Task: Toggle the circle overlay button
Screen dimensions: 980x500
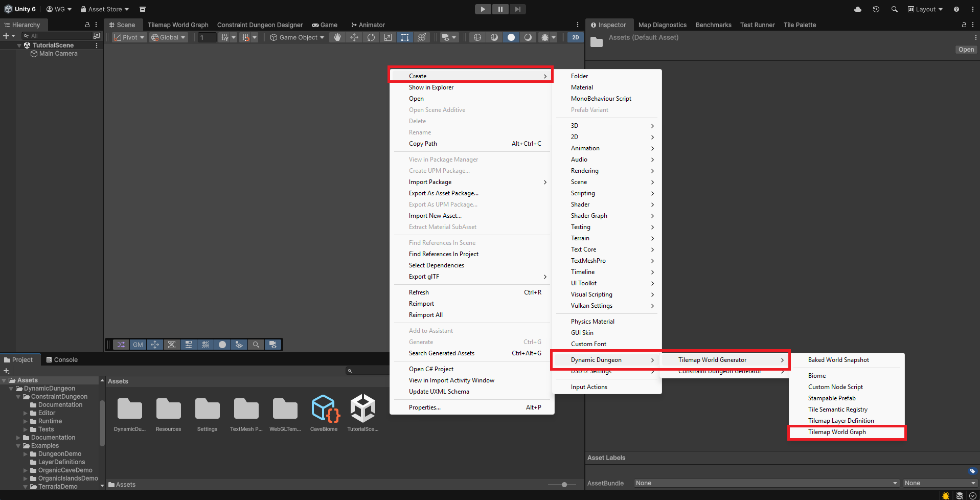Action: pos(222,345)
